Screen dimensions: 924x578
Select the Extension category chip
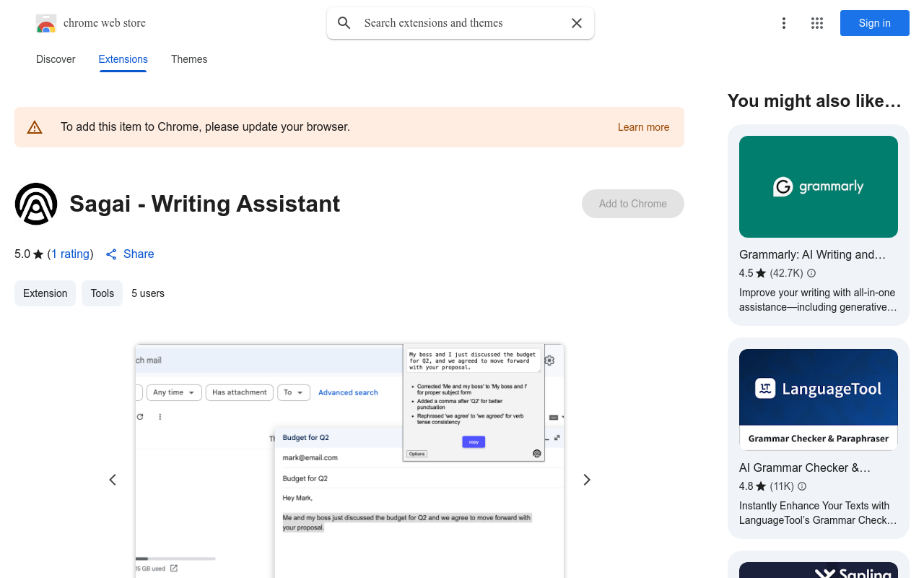(x=45, y=293)
